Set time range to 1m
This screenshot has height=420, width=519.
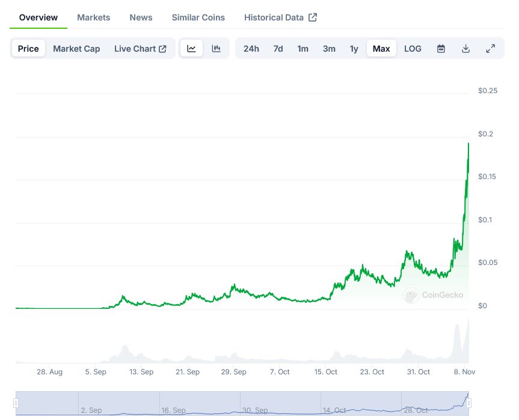point(303,49)
